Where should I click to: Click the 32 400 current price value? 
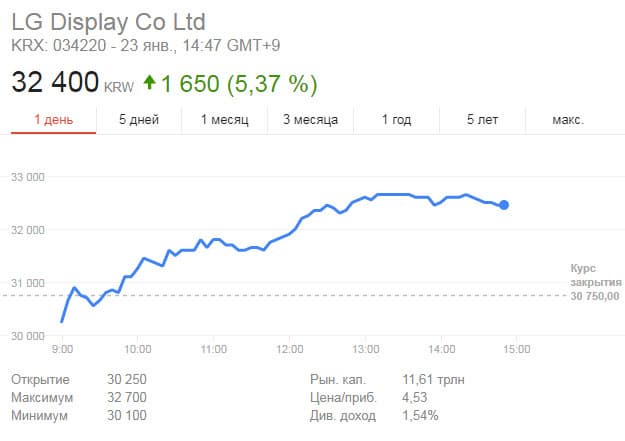(55, 81)
